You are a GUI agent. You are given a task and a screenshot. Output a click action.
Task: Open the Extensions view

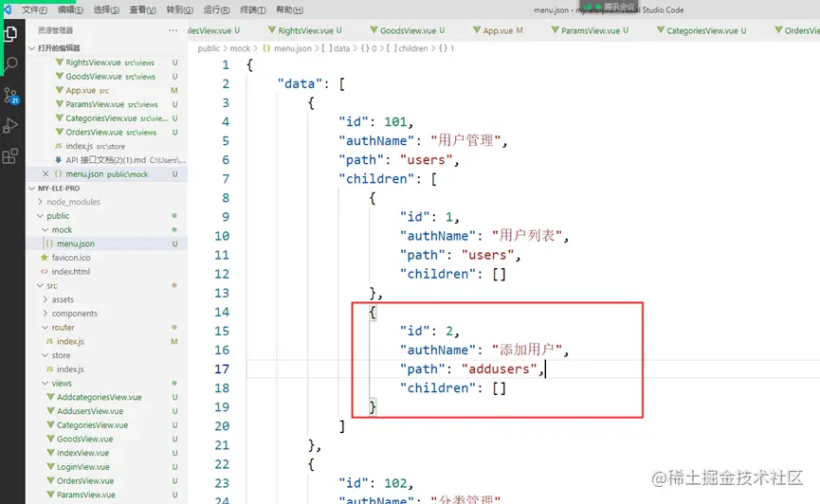10,155
